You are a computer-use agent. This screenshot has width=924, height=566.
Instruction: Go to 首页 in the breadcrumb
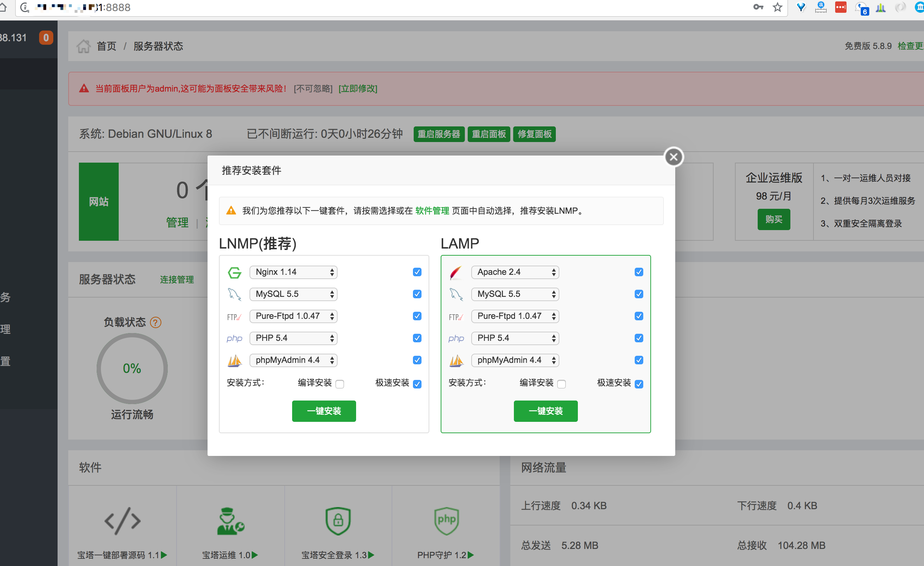tap(107, 46)
